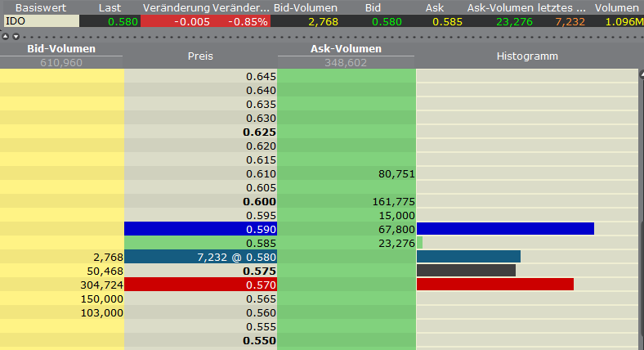Select the 0.595 price row
This screenshot has width=644, height=350.
coord(201,215)
